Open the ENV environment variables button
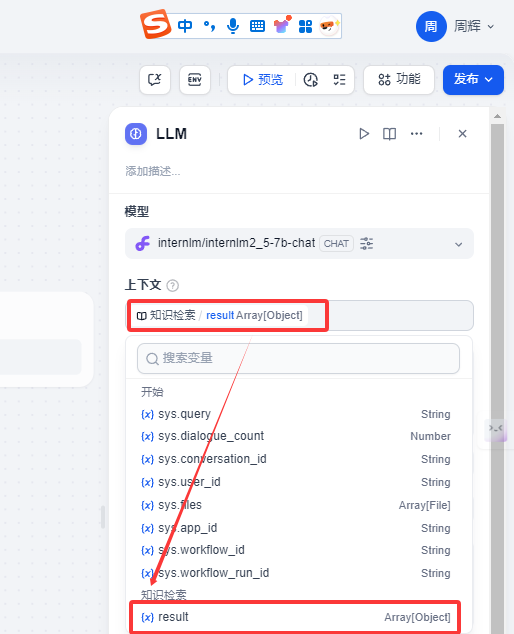514x634 pixels. [195, 80]
